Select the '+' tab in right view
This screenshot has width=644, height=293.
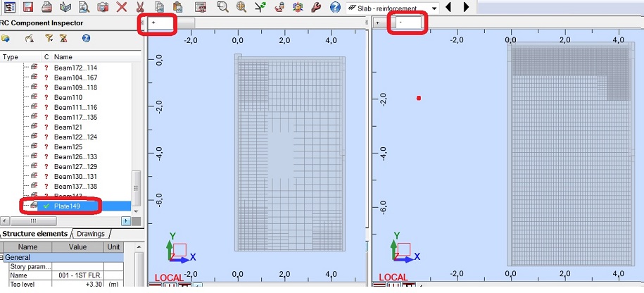pyautogui.click(x=384, y=23)
